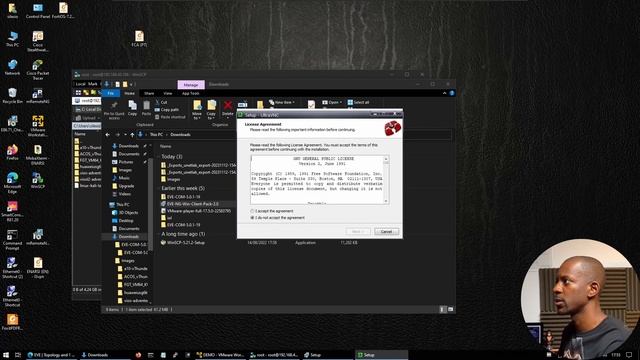Collapse the Explorer ribbon chevron
The width and height of the screenshot is (640, 360).
pos(444,93)
